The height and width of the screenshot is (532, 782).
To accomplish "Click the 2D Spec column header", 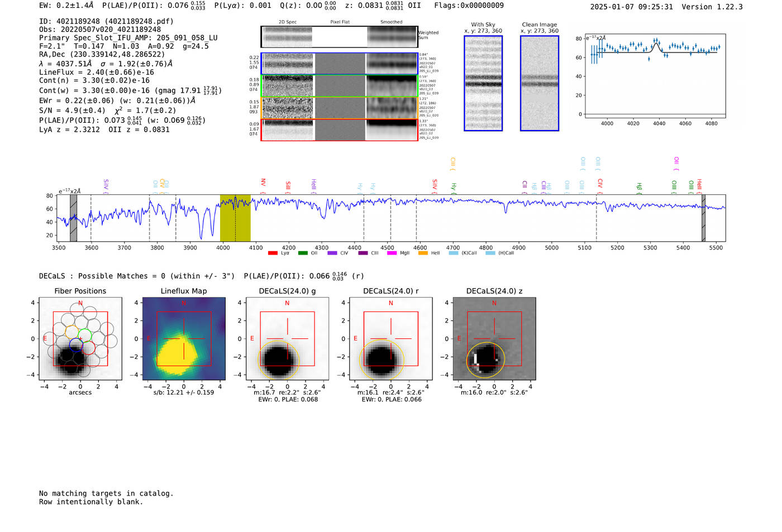I will coord(288,22).
